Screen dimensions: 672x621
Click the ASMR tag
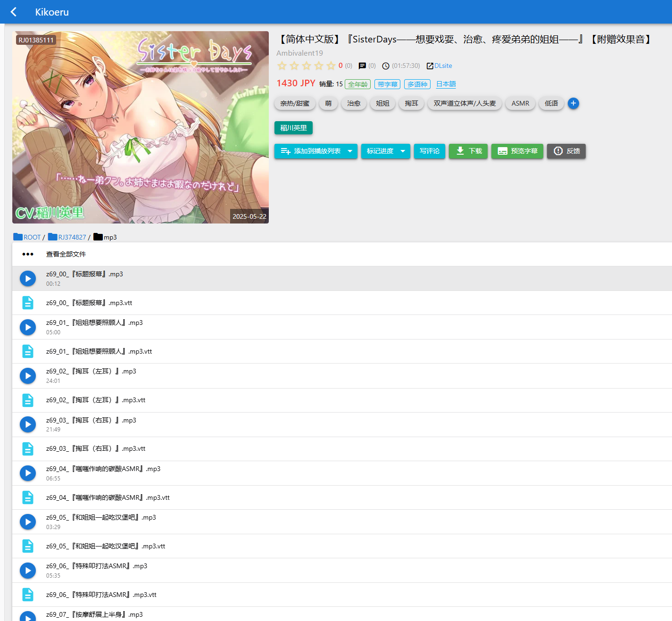click(520, 103)
